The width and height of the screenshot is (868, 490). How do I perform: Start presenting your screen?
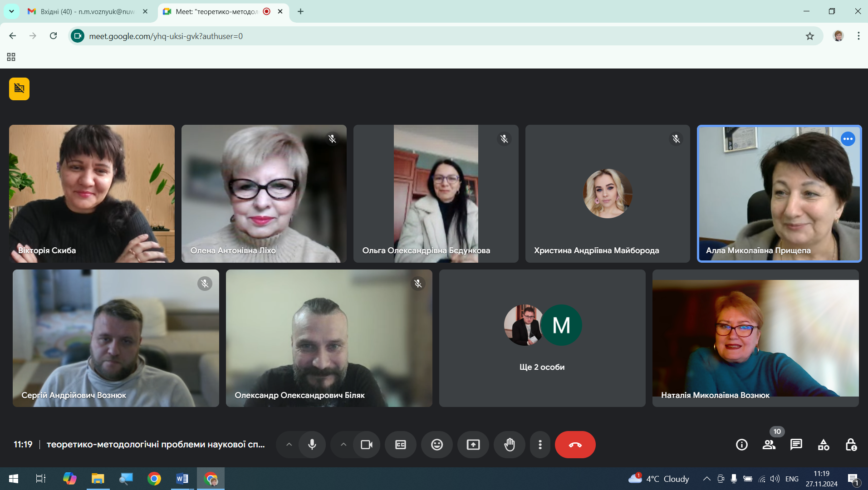(x=473, y=445)
